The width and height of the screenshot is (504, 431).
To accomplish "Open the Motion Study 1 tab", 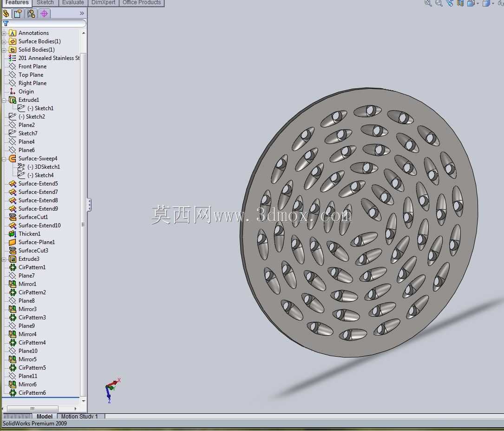I will click(79, 416).
